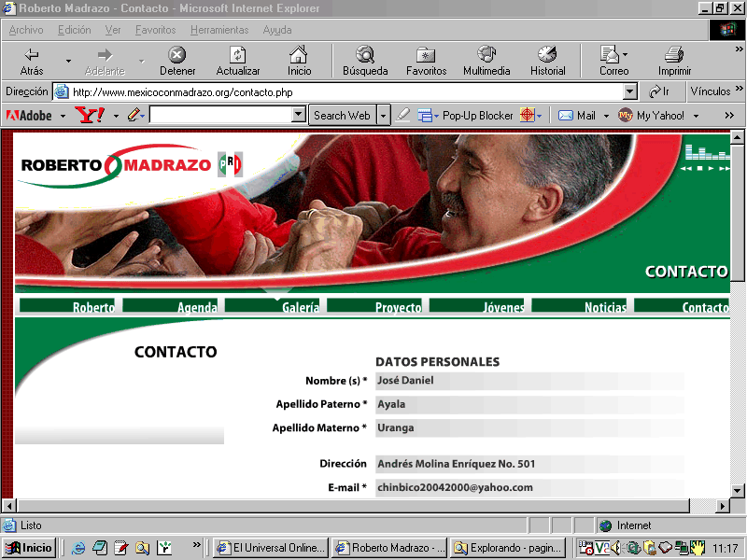Screen dimensions: 747x560
Task: Open the Search Web dropdown arrow
Action: tap(384, 116)
